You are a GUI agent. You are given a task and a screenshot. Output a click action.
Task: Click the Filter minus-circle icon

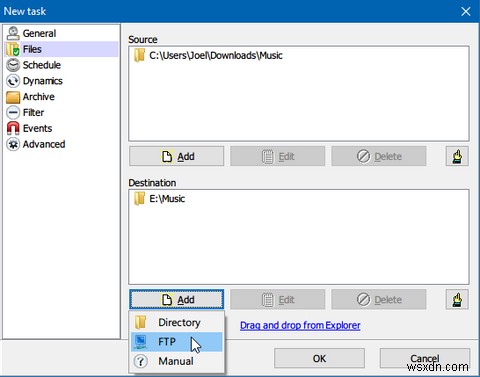click(x=13, y=113)
